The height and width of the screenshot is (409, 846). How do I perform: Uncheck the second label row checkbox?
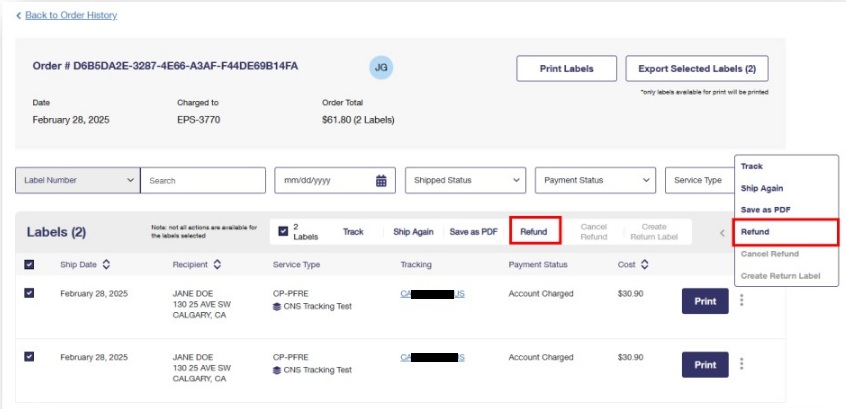click(x=29, y=356)
